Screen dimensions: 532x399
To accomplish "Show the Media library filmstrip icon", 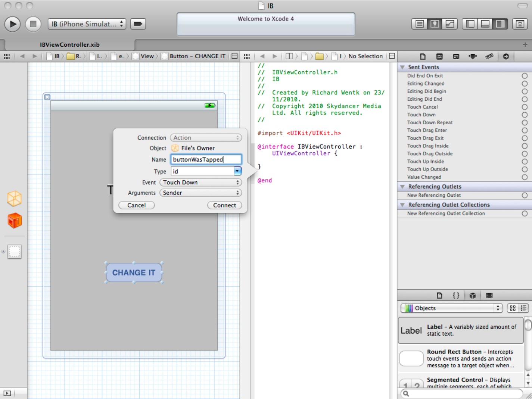I will 489,296.
